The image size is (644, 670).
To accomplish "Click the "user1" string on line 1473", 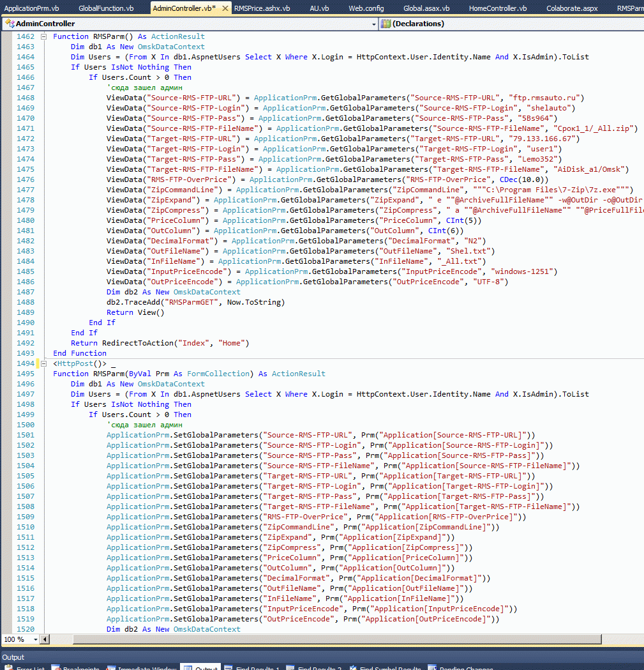I will 541,149.
